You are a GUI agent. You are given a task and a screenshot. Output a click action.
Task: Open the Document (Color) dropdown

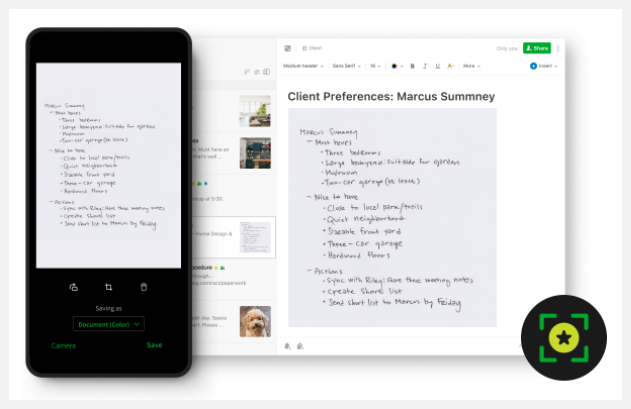coord(109,324)
